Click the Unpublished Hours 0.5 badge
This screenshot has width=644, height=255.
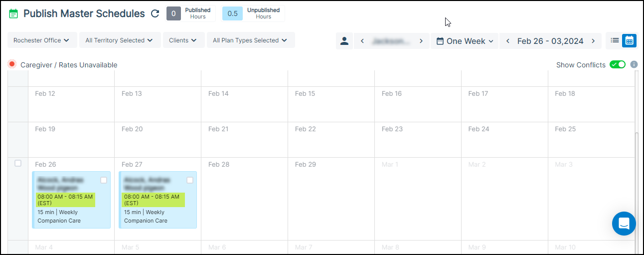pyautogui.click(x=232, y=13)
